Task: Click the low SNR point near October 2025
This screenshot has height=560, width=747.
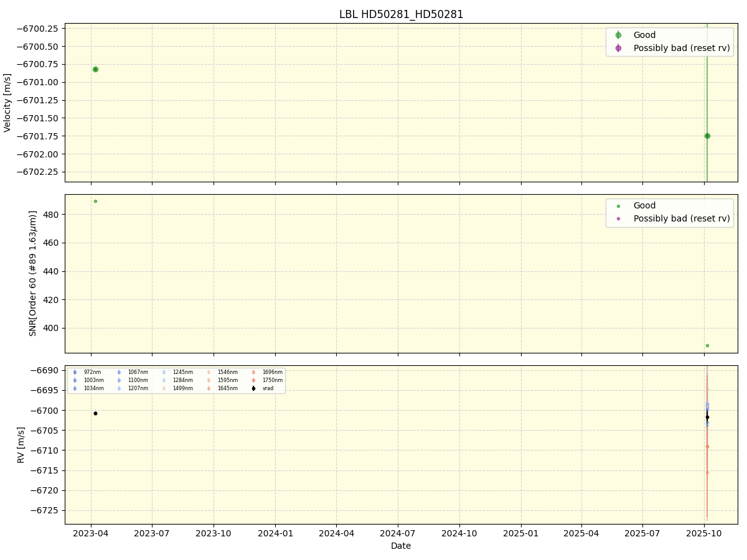Action: coord(707,345)
